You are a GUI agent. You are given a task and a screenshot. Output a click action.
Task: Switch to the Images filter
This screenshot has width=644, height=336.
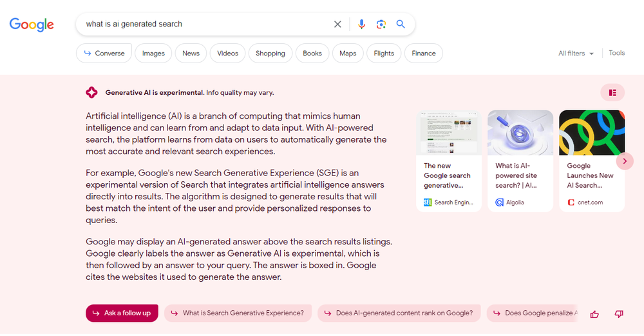pos(153,53)
